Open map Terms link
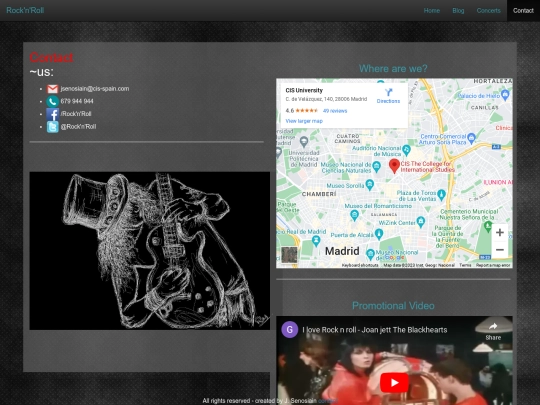 click(465, 265)
